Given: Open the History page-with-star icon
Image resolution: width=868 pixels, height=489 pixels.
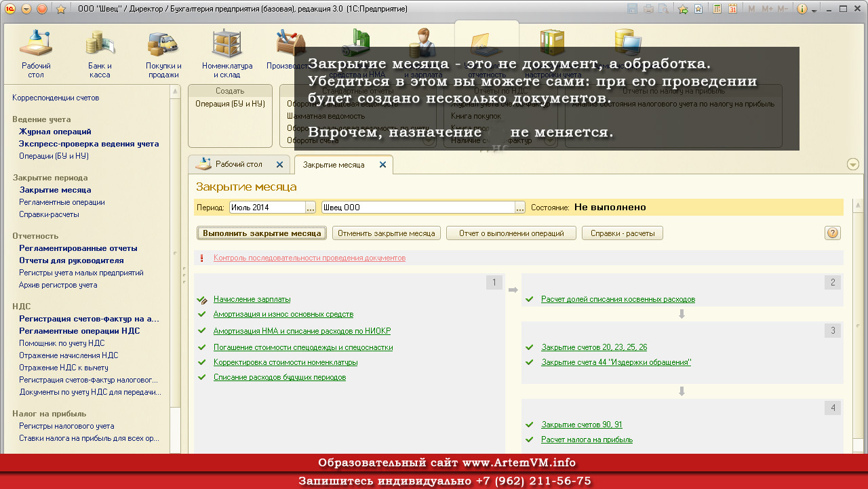Looking at the screenshot, I should [698, 9].
